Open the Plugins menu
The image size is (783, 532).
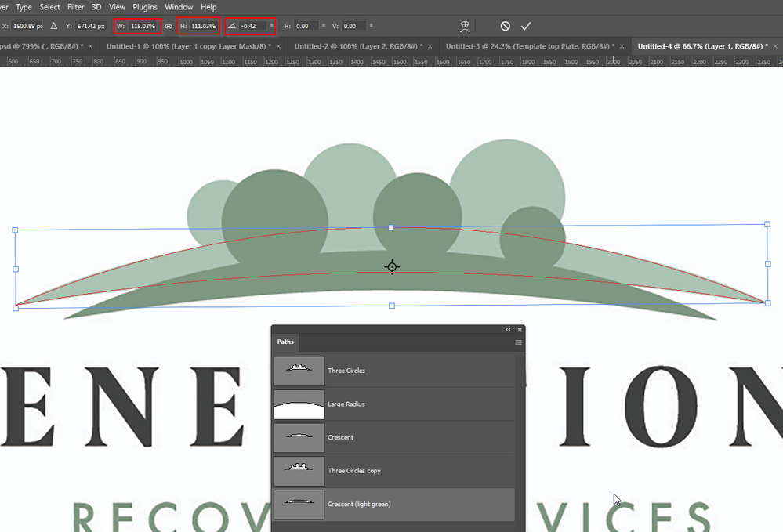coord(145,7)
